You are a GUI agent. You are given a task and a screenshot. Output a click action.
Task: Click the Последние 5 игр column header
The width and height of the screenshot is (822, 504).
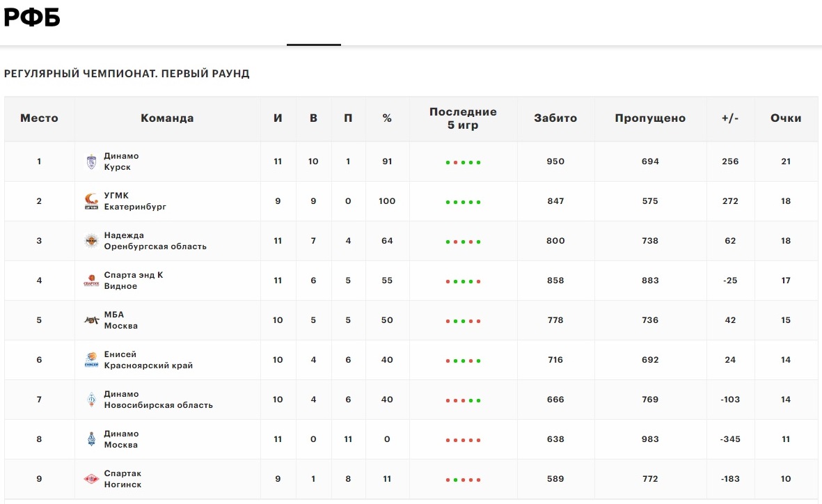click(463, 118)
